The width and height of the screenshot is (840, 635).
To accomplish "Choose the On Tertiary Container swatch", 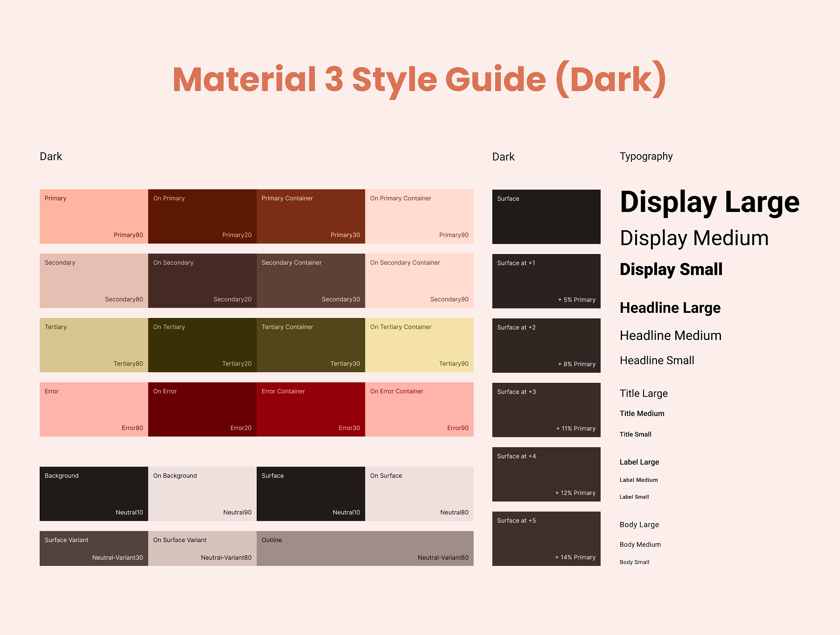I will tap(419, 345).
